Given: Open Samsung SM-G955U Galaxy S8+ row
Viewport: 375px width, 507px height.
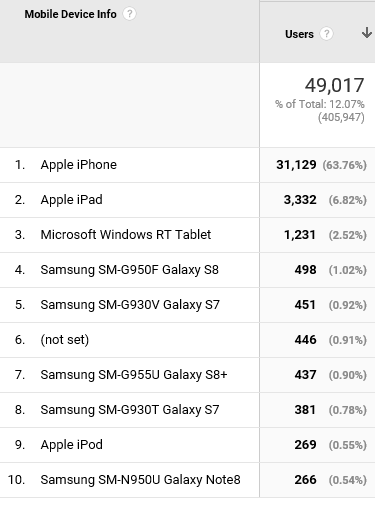Looking at the screenshot, I should point(134,375).
